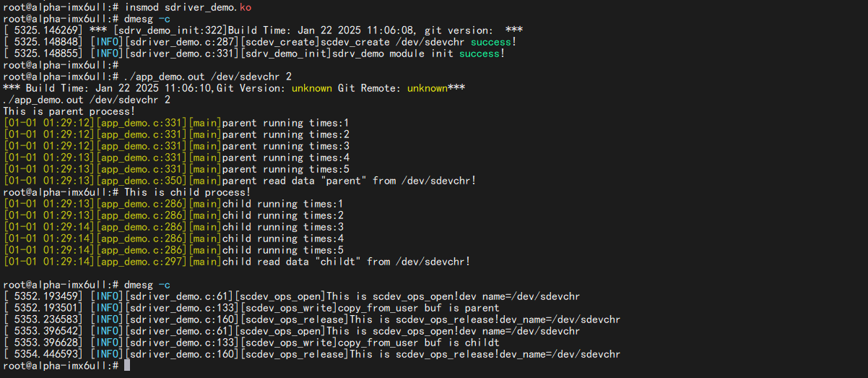Screen dimensions: 868x378
Task: Click the "[app_demo.c:297]" source reference
Action: point(142,262)
